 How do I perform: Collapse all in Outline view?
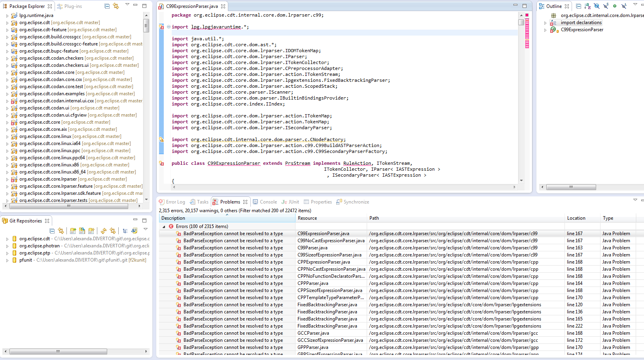click(x=579, y=6)
